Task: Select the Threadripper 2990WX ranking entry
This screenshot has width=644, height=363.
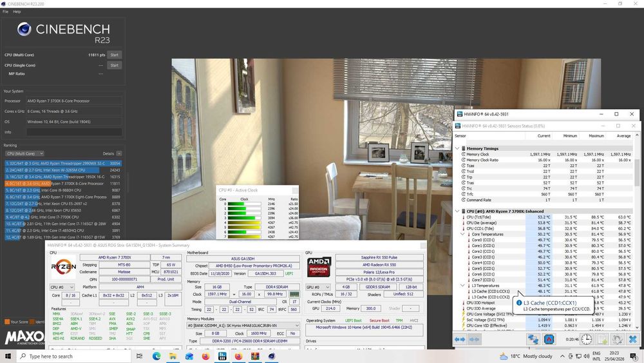Action: click(63, 163)
